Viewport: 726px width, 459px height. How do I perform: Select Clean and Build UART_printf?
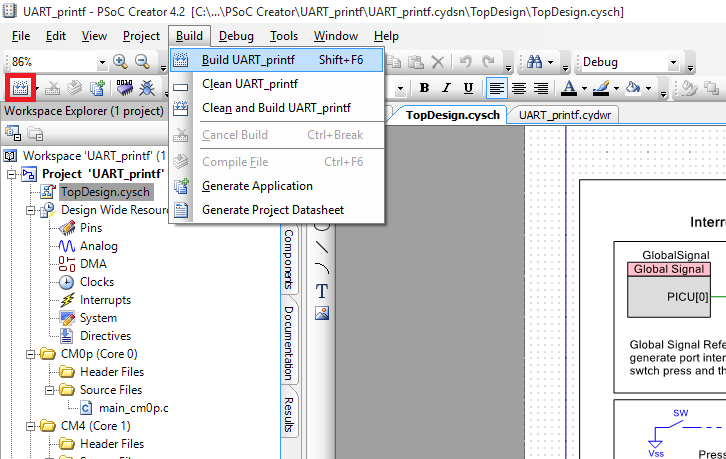(276, 108)
